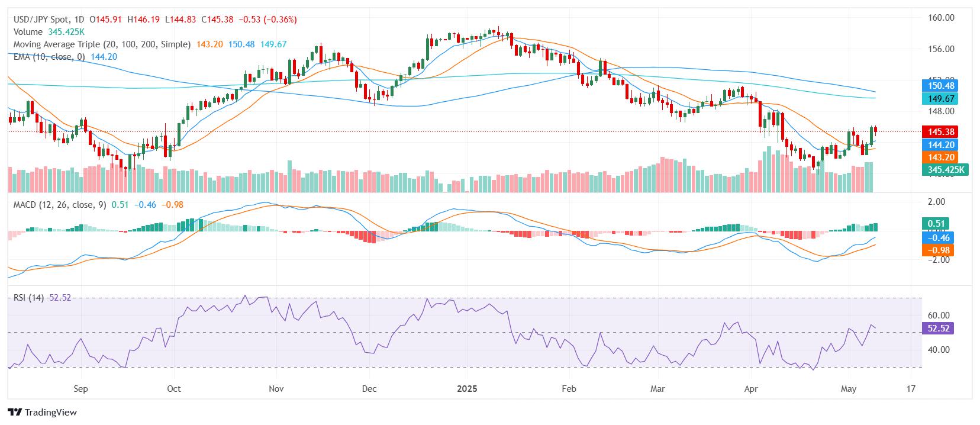Screen dimensions: 980x425
Task: Click the Dec label on time axis
Action: 369,389
